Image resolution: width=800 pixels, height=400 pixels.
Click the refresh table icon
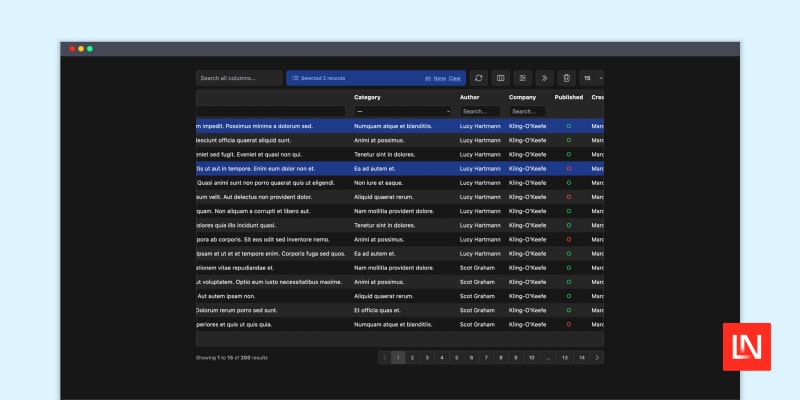pos(479,78)
